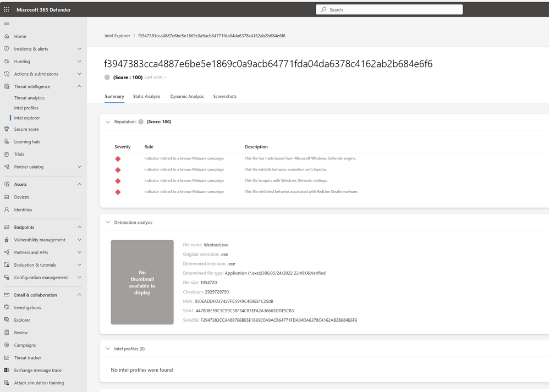Expand the Partner catalog chevron
Image resolution: width=549 pixels, height=392 pixels.
pos(79,167)
